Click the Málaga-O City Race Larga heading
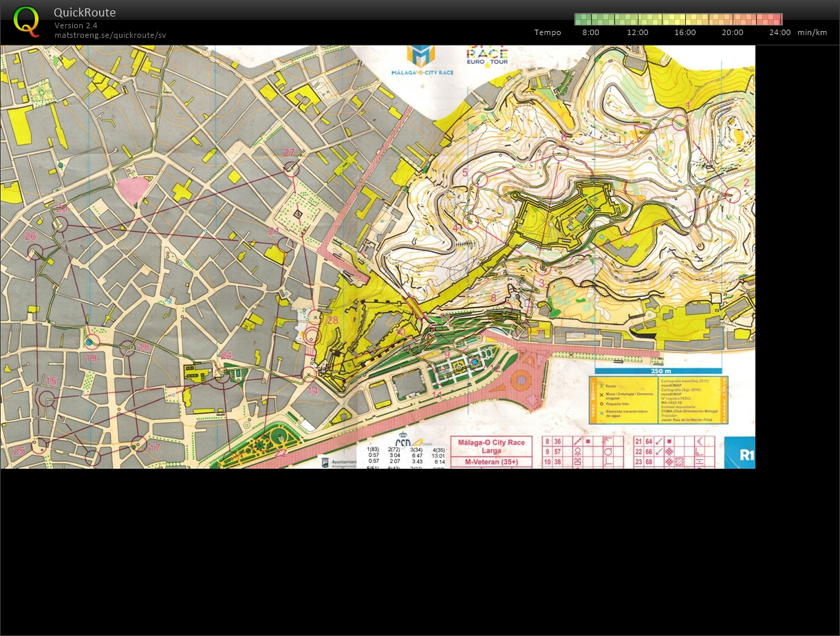Image resolution: width=840 pixels, height=636 pixels. pyautogui.click(x=491, y=446)
